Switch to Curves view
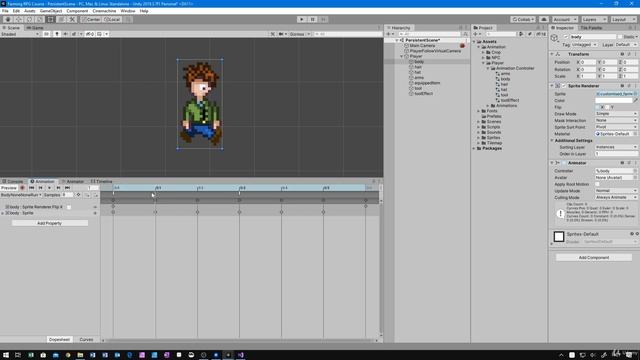This screenshot has height=360, width=640. pos(86,339)
